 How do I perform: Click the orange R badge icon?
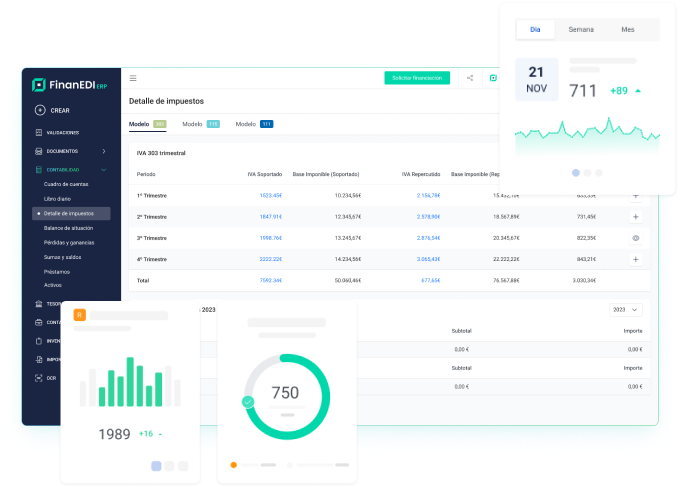coord(80,315)
